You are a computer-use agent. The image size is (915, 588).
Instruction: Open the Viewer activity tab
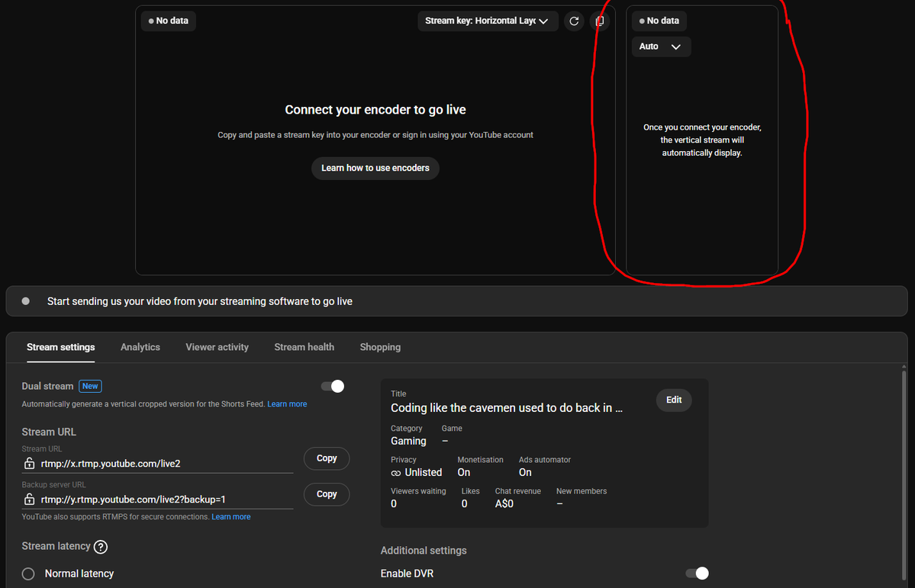click(x=217, y=347)
